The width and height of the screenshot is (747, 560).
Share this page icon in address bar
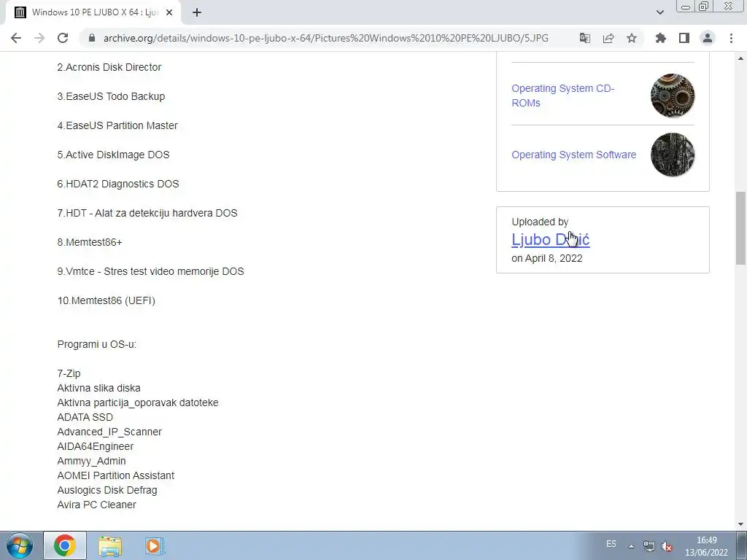coord(608,38)
